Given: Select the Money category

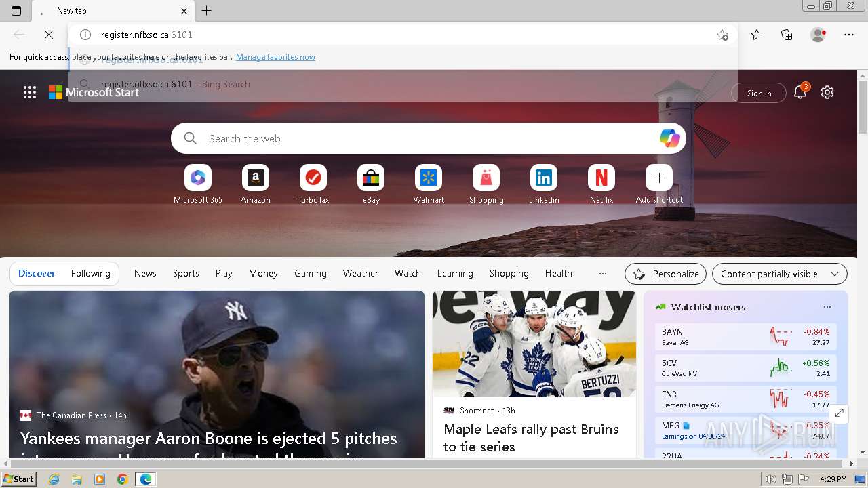Looking at the screenshot, I should [x=263, y=274].
